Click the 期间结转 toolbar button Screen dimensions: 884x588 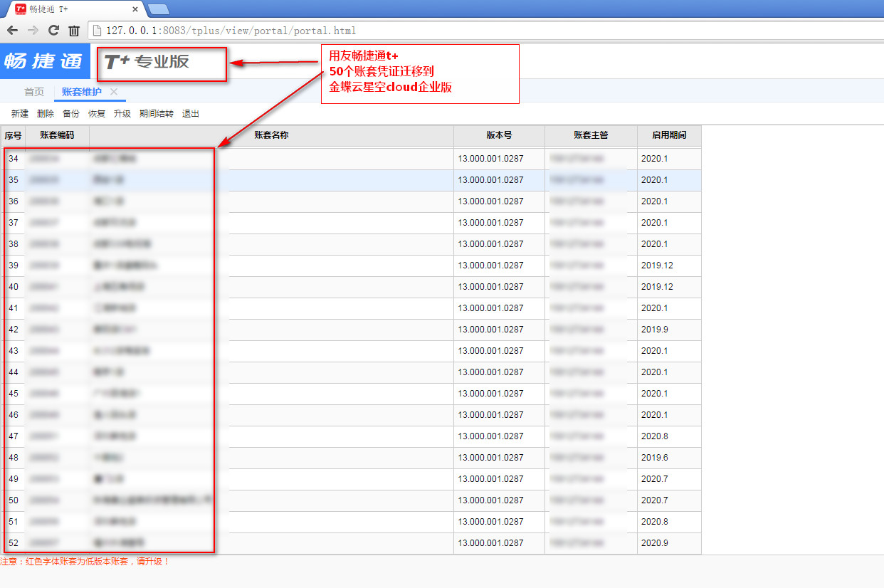click(x=157, y=114)
